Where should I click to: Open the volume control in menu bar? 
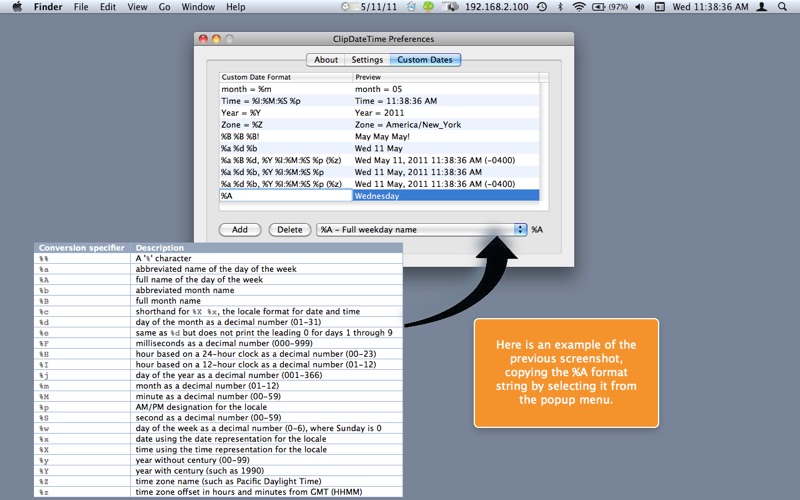click(x=640, y=7)
